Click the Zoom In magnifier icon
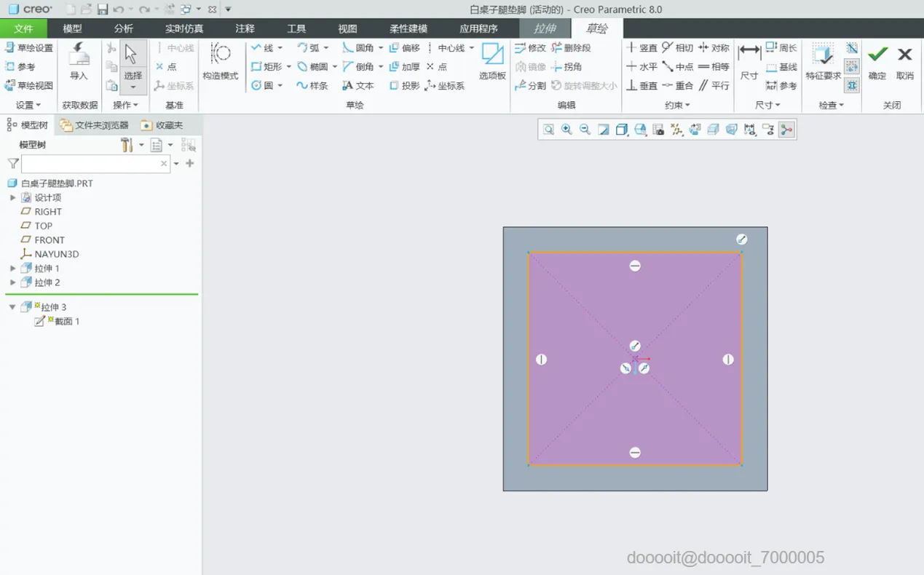This screenshot has height=575, width=924. pyautogui.click(x=566, y=130)
